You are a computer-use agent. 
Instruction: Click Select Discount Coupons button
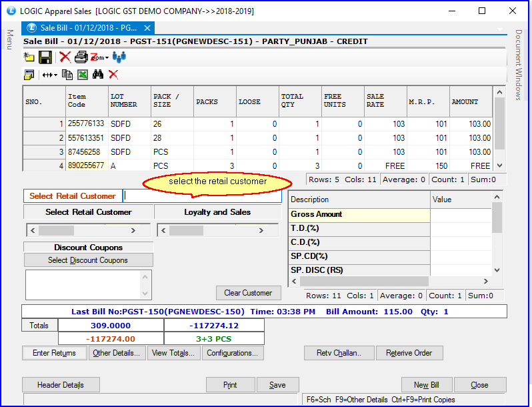[x=88, y=260]
